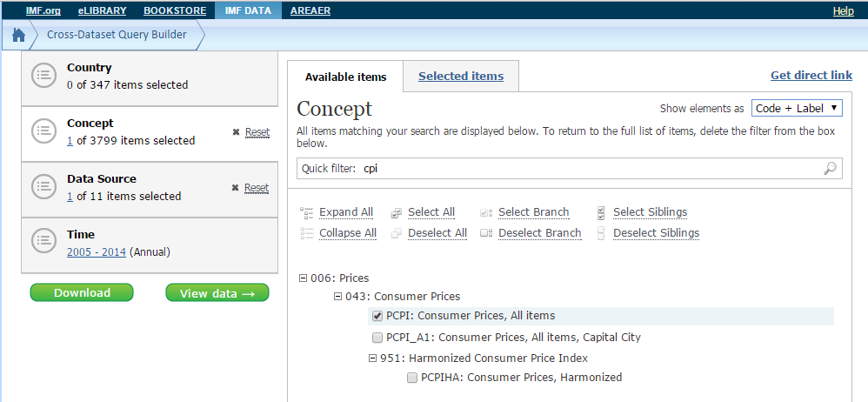Click the Country panel list icon

tap(43, 76)
